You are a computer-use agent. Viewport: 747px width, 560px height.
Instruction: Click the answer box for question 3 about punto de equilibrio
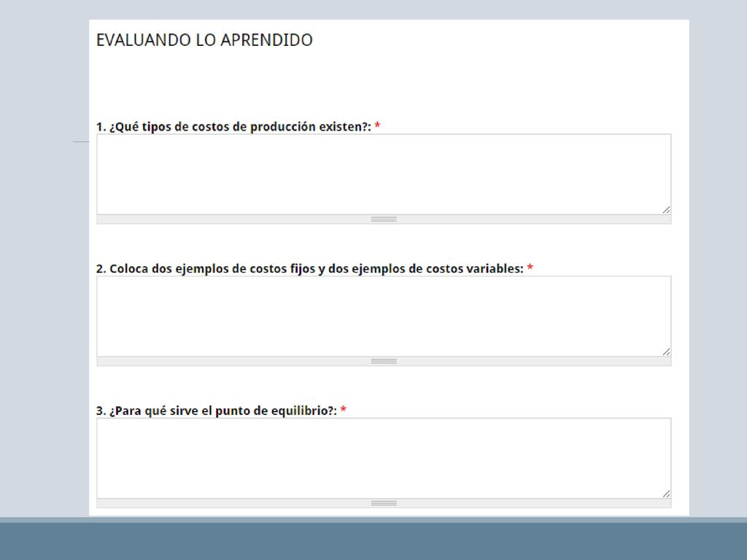pyautogui.click(x=384, y=458)
